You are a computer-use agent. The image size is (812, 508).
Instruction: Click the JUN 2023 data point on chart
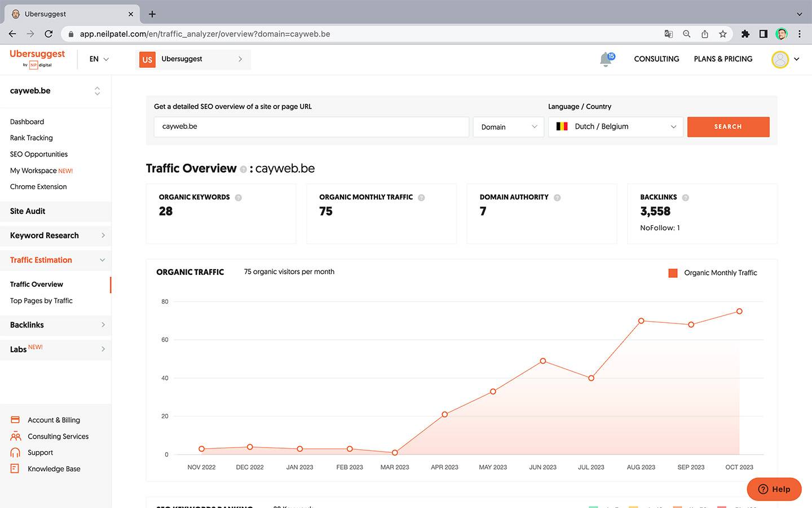pos(543,361)
